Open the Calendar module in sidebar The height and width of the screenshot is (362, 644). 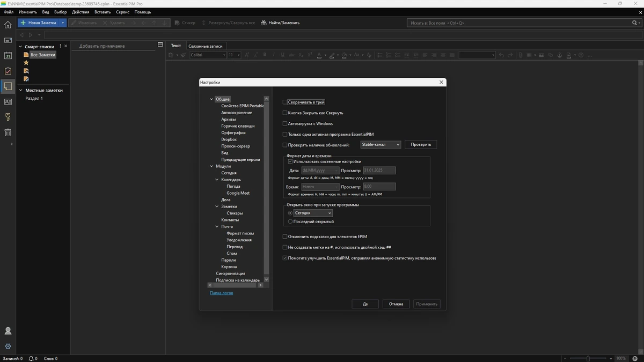click(x=8, y=55)
